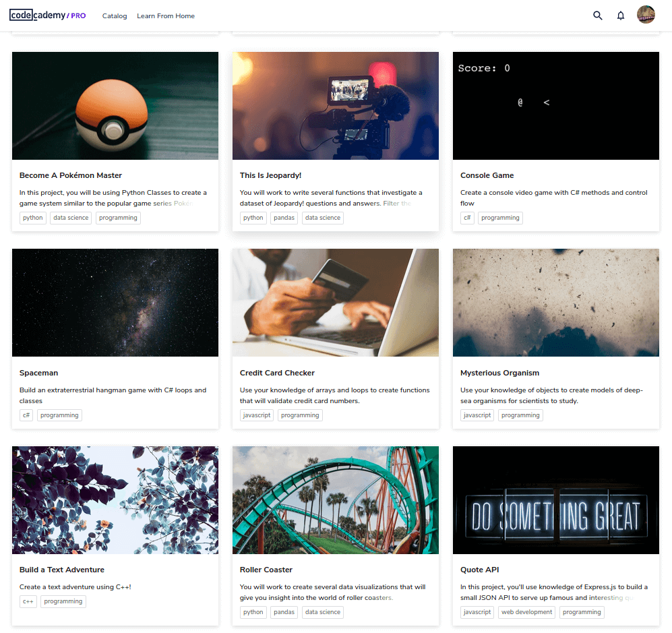Viewport: 672px width, 633px height.
Task: Open the Do Something Great neon image
Action: click(x=556, y=500)
